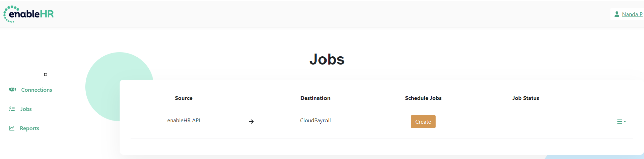This screenshot has height=159, width=644.
Task: Open the Nanda P account link
Action: click(632, 14)
